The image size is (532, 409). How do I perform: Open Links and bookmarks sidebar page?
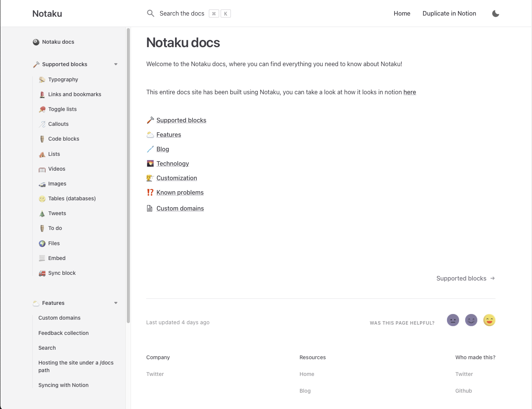(x=75, y=94)
